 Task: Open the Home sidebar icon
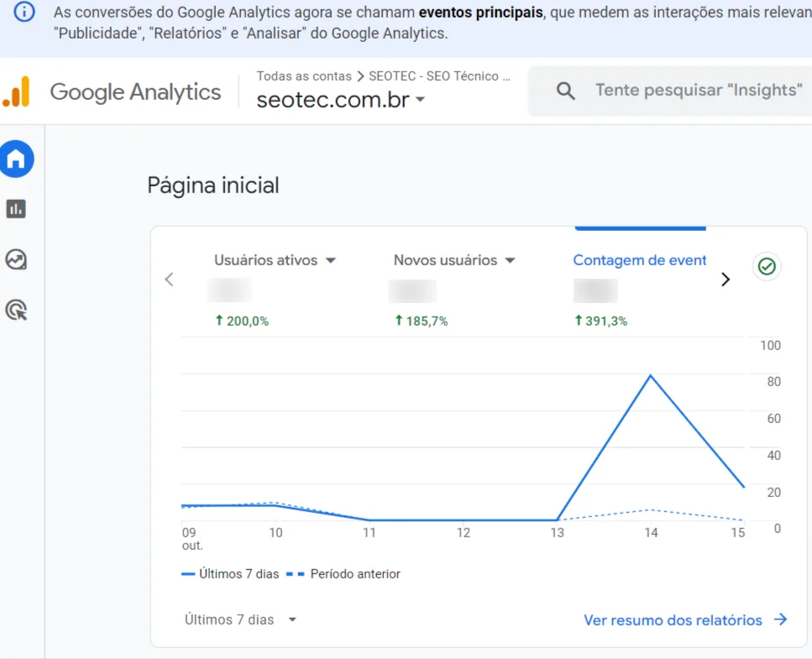pyautogui.click(x=16, y=159)
